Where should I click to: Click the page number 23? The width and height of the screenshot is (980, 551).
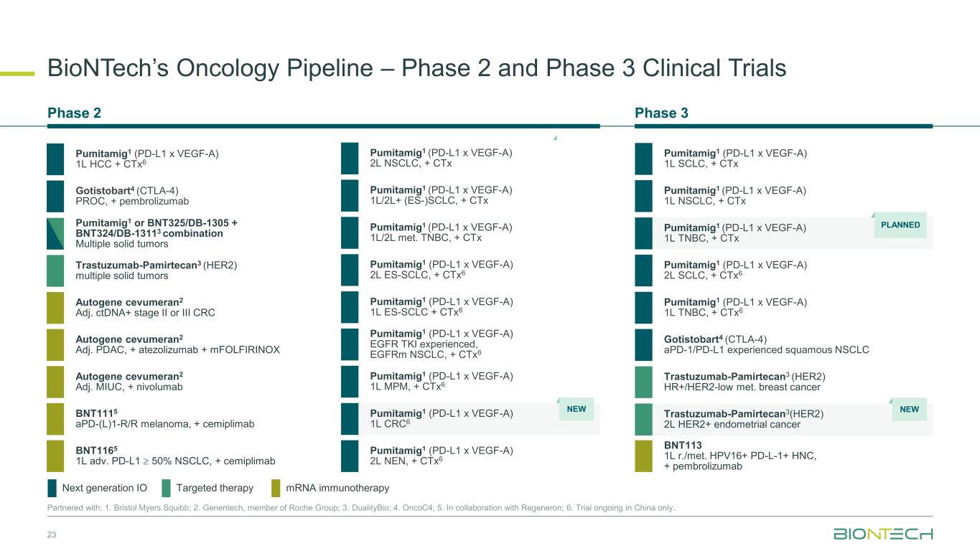[x=52, y=534]
